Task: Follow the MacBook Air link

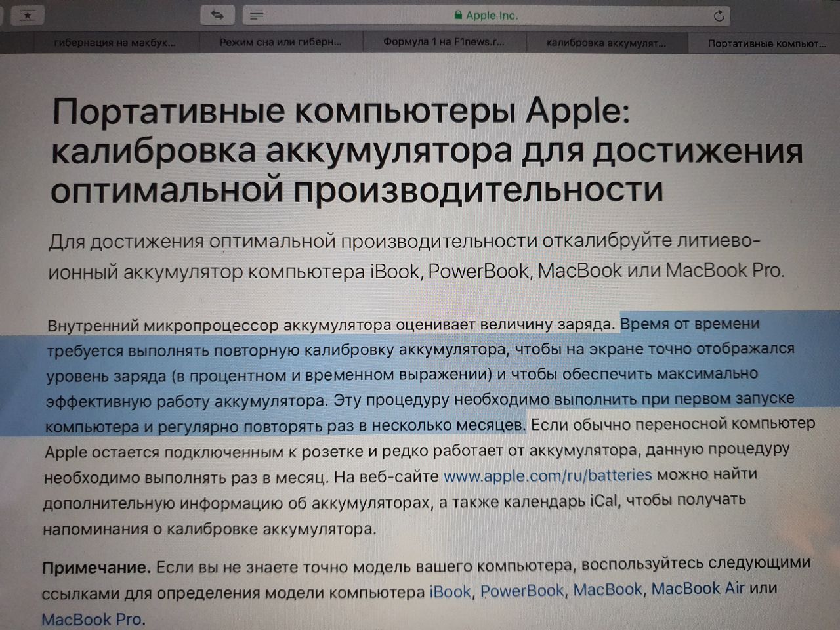Action: (698, 588)
